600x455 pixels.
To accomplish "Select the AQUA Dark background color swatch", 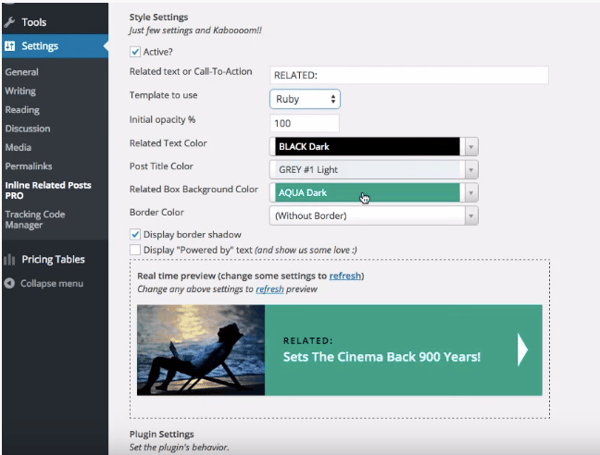I will pyautogui.click(x=365, y=193).
